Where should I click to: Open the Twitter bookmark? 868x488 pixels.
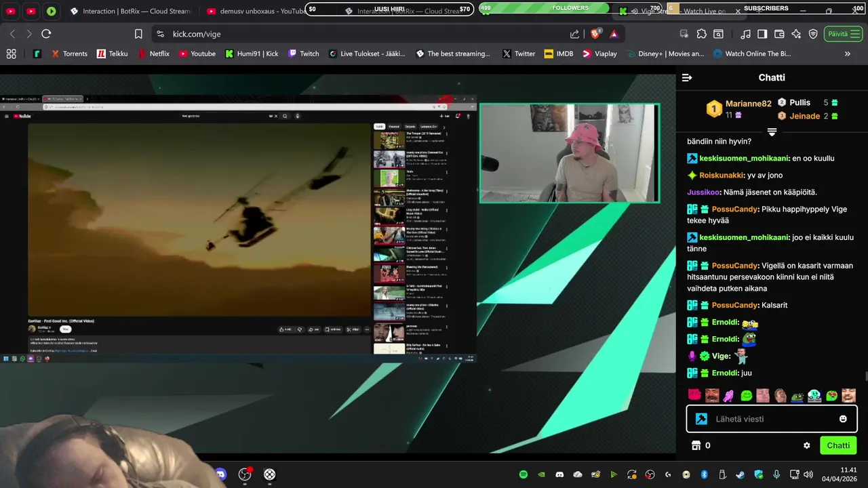click(519, 54)
